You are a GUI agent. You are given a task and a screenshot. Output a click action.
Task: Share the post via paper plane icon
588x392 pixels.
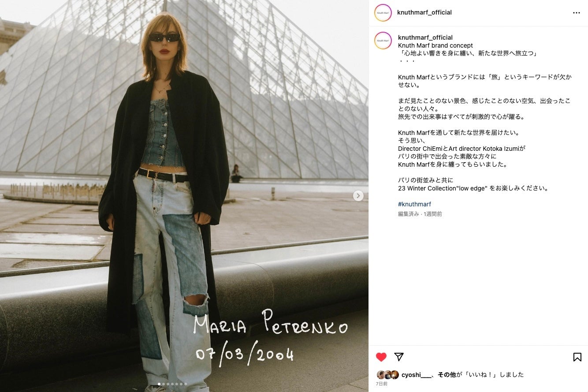coord(399,357)
